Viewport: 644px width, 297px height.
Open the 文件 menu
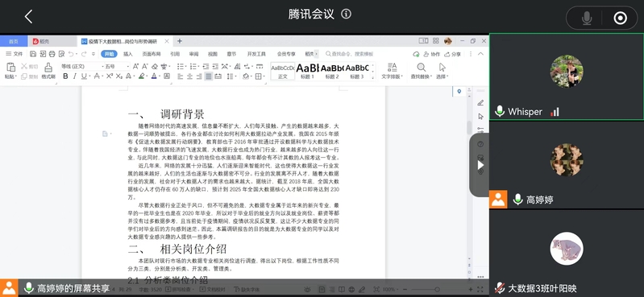[x=15, y=54]
